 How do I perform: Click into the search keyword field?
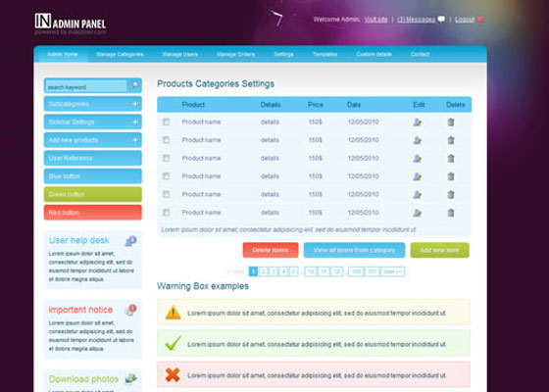pos(86,86)
